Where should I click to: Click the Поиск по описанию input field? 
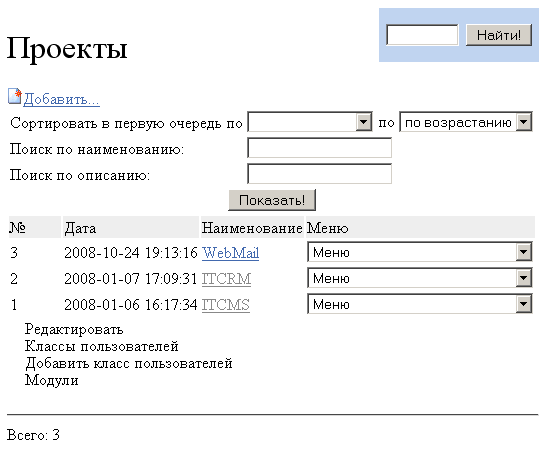(319, 174)
